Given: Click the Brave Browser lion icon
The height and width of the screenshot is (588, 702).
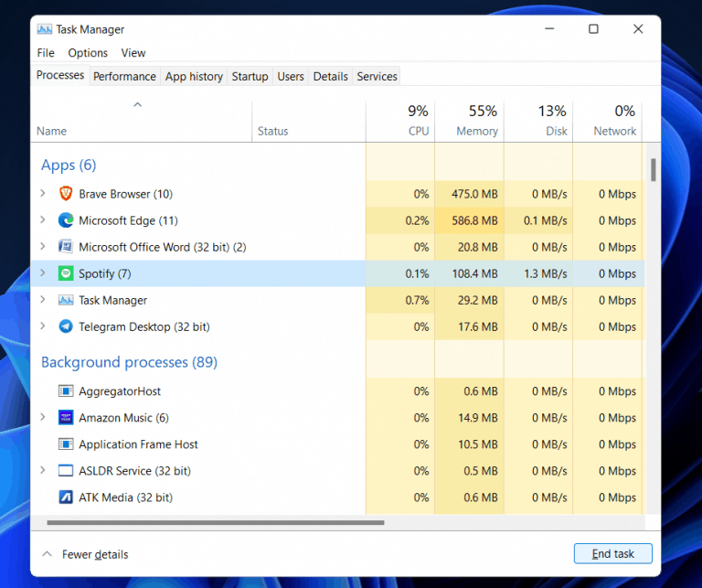Looking at the screenshot, I should tap(66, 194).
